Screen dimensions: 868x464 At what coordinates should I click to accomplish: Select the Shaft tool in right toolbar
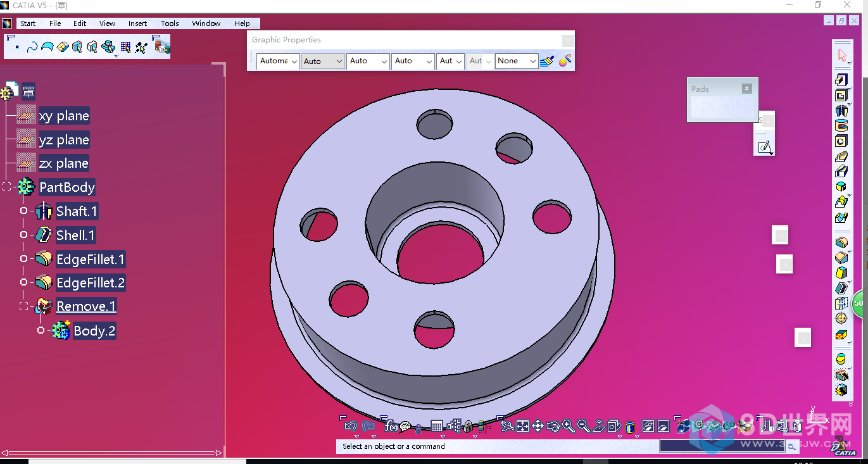point(841,111)
